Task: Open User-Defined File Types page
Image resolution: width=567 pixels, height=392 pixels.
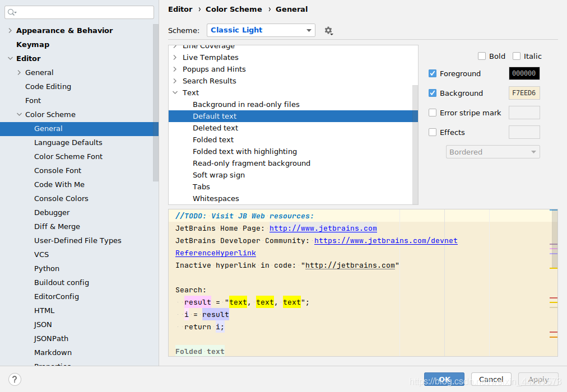Action: [78, 241]
